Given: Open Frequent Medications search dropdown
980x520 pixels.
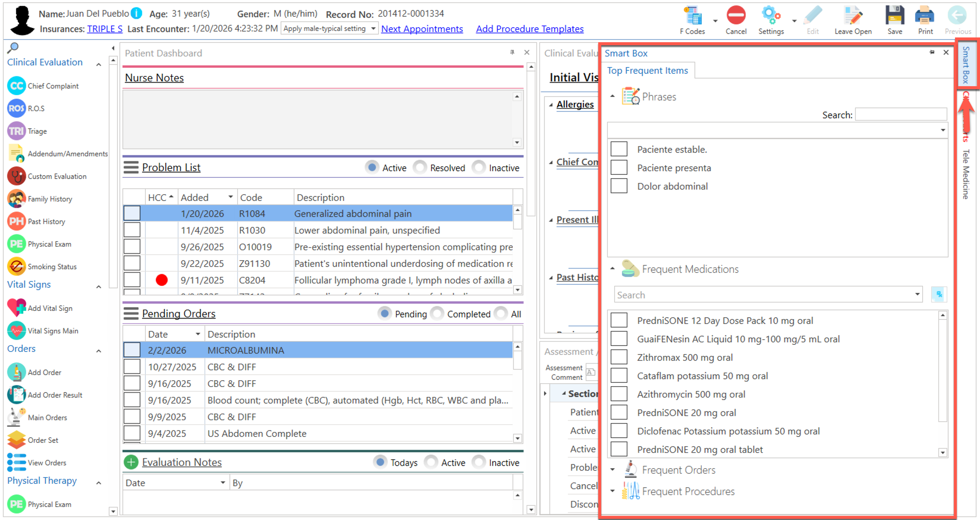Looking at the screenshot, I should [917, 294].
